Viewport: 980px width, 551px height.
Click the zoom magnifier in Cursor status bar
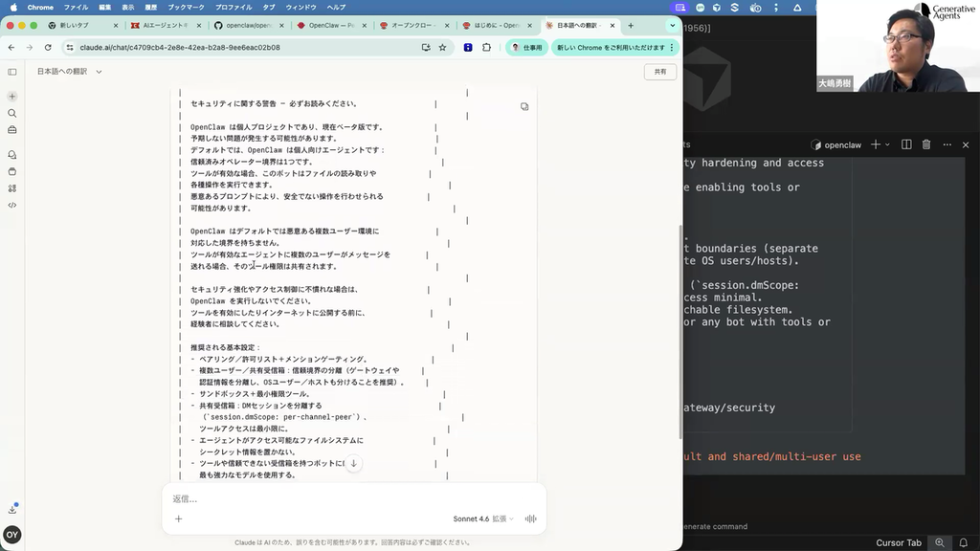[x=940, y=542]
